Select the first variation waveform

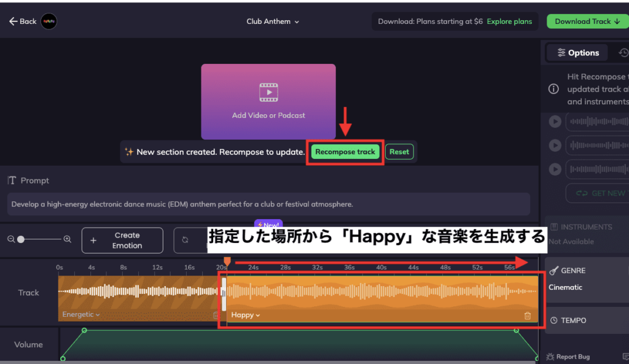pos(598,121)
